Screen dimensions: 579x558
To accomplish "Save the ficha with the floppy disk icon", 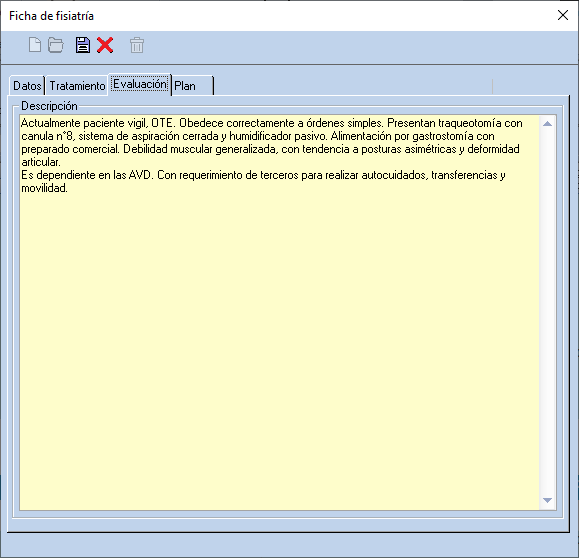I will pyautogui.click(x=83, y=45).
